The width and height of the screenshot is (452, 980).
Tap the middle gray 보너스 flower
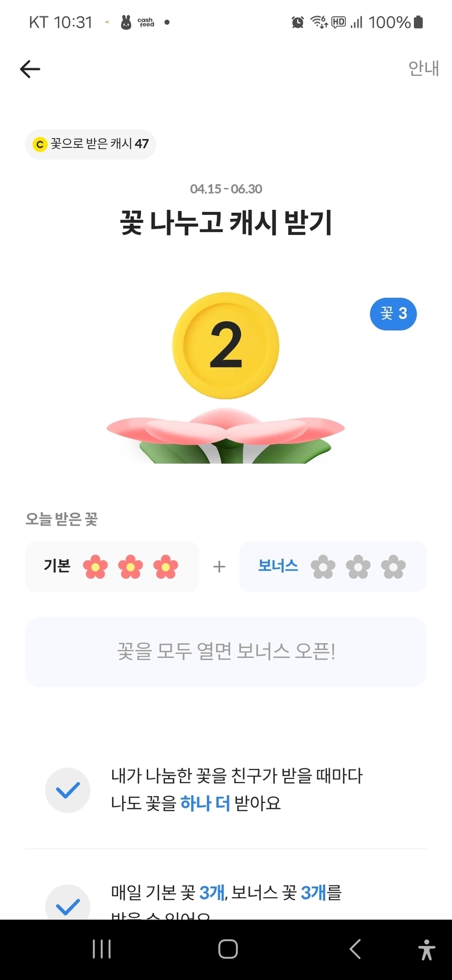click(358, 567)
